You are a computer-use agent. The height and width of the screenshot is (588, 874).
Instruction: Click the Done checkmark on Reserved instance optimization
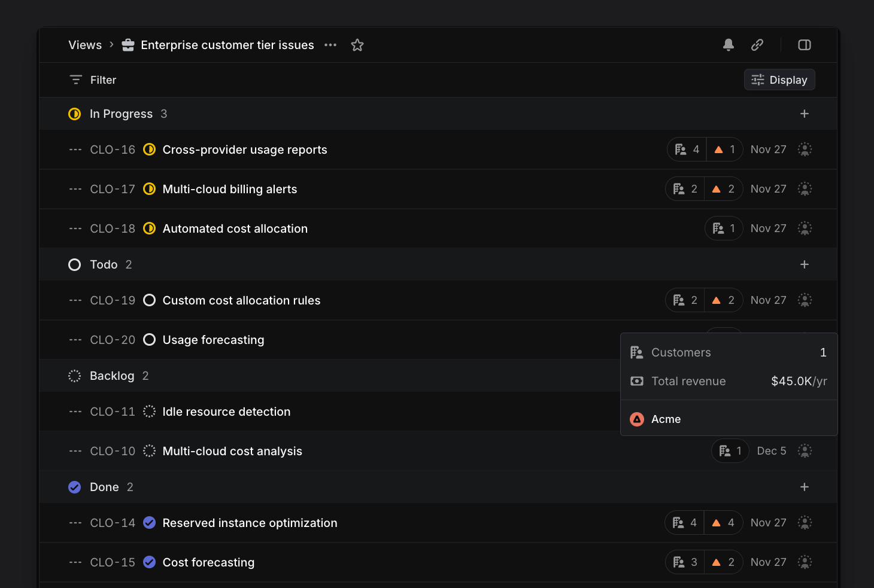pos(149,522)
